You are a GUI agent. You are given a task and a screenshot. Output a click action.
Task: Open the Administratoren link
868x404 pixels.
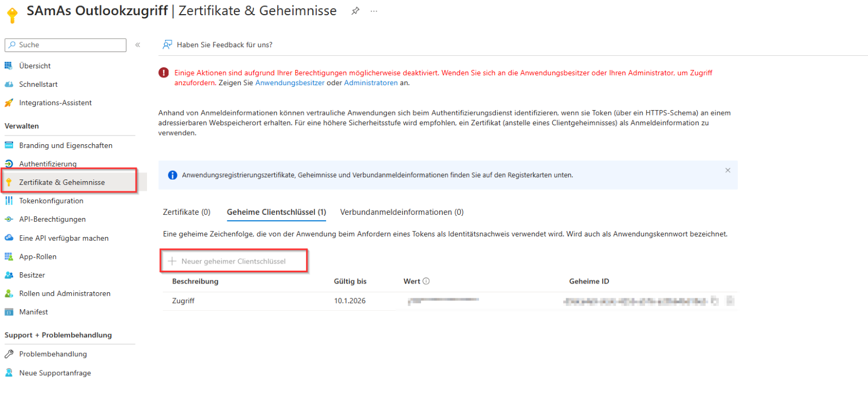point(371,83)
